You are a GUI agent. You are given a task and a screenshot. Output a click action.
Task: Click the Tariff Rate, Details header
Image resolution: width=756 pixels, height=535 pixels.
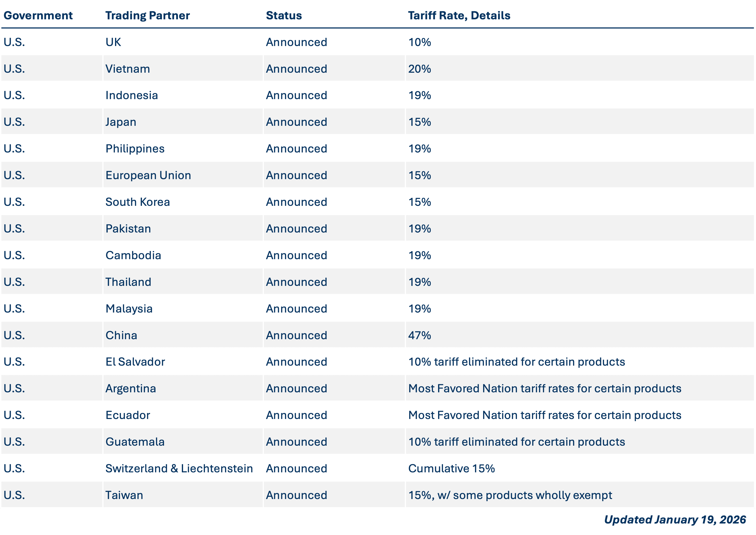(459, 15)
